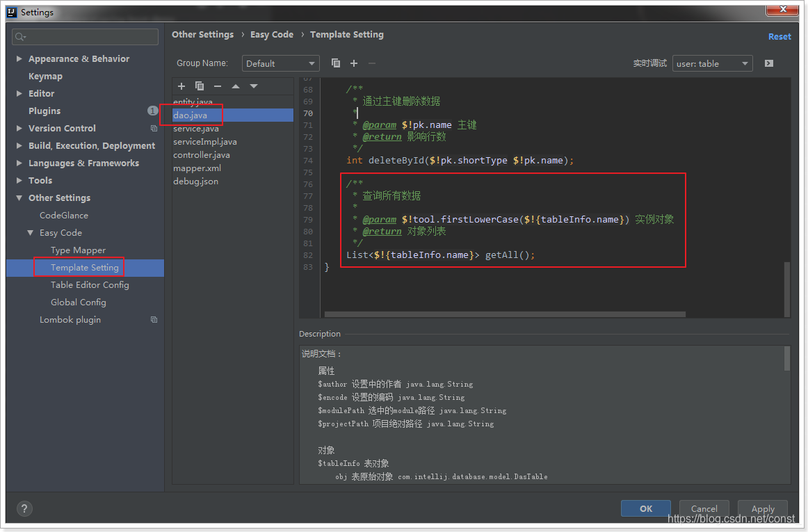The image size is (808, 532).
Task: Click the IntelliJ logo in title bar
Action: [x=11, y=12]
